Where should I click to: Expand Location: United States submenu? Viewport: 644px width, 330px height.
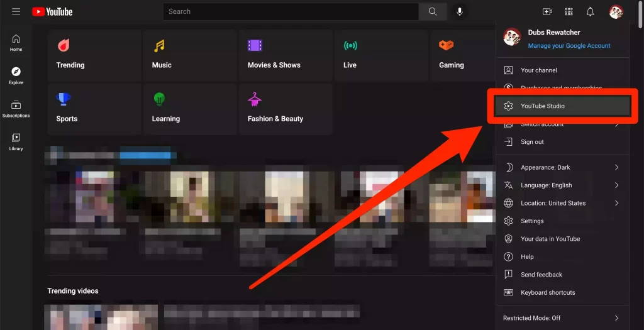click(x=563, y=203)
